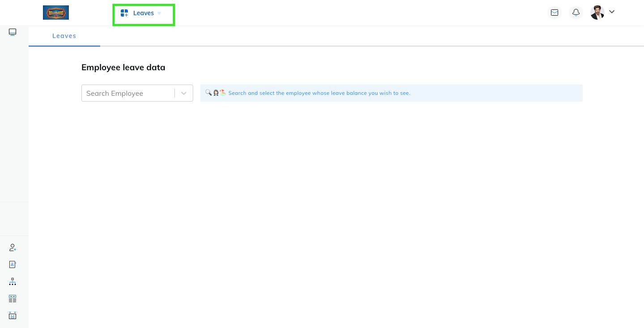The image size is (644, 328).
Task: Expand the Search Employee dropdown arrow
Action: [184, 93]
